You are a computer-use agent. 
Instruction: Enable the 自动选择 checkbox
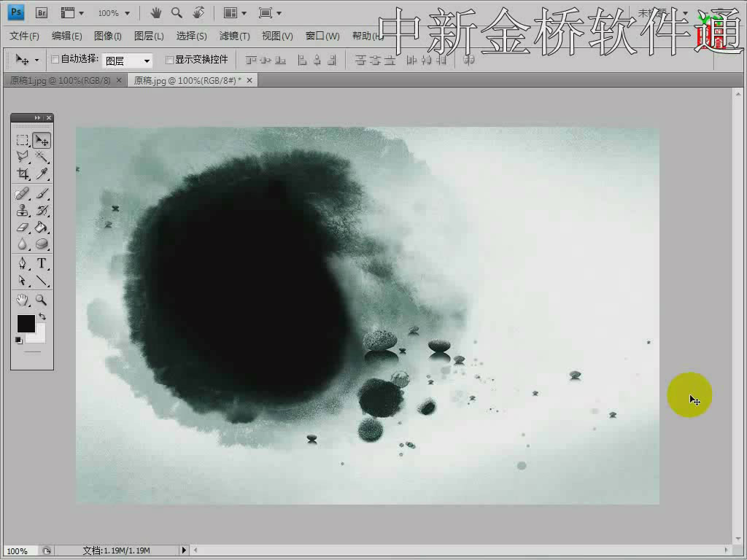55,60
